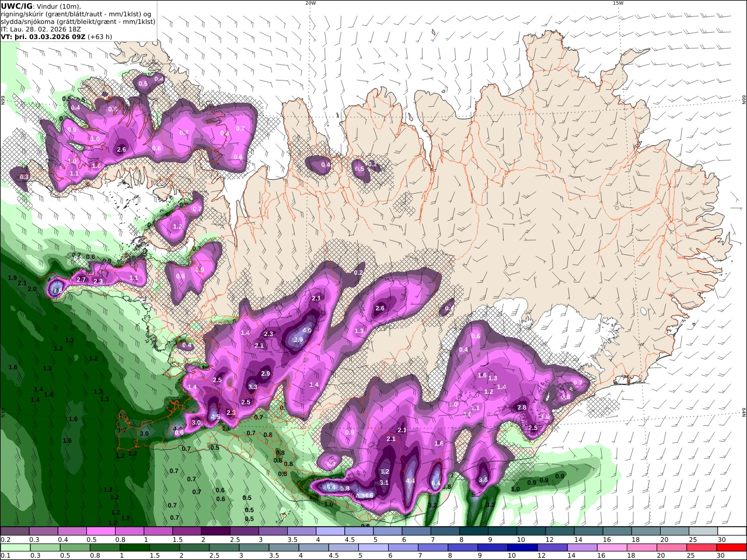Click the 2.9 snowfall value on the map
The height and width of the screenshot is (560, 747).
click(266, 373)
